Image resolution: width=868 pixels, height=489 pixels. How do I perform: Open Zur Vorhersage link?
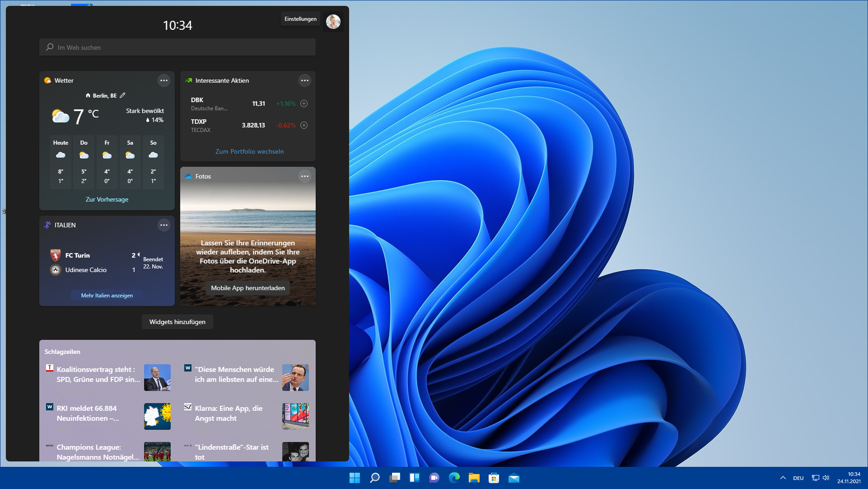107,199
